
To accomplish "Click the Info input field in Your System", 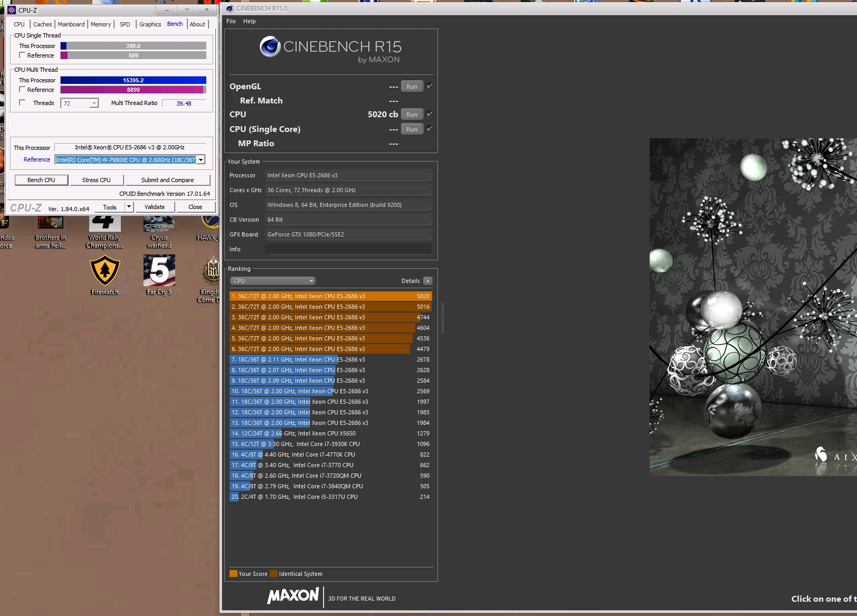I will [348, 249].
